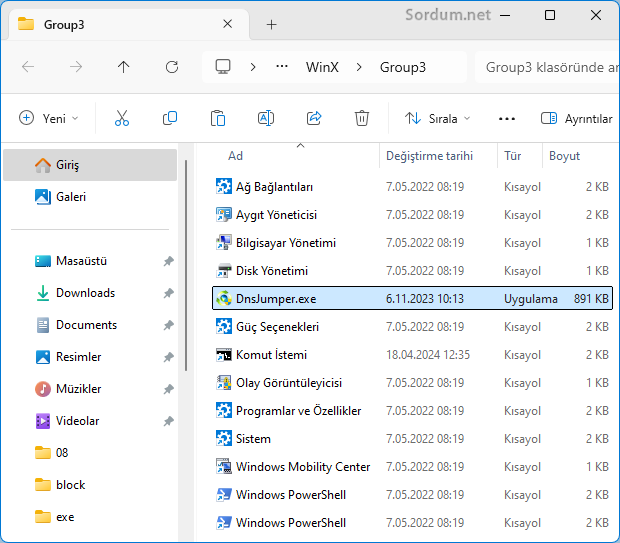Viewport: 620px width, 543px height.
Task: Unpin Videolar using its pin icon
Action: click(x=169, y=421)
